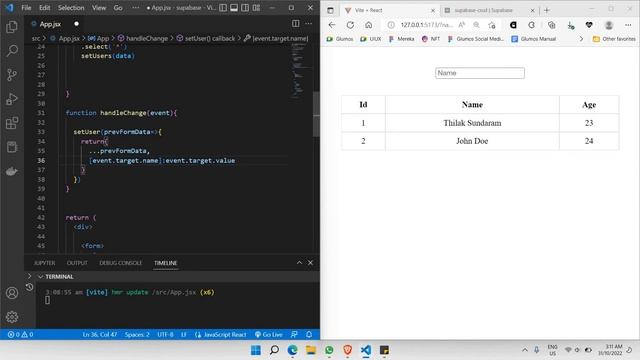
Task: Open browser Settings and more menu
Action: pos(628,25)
